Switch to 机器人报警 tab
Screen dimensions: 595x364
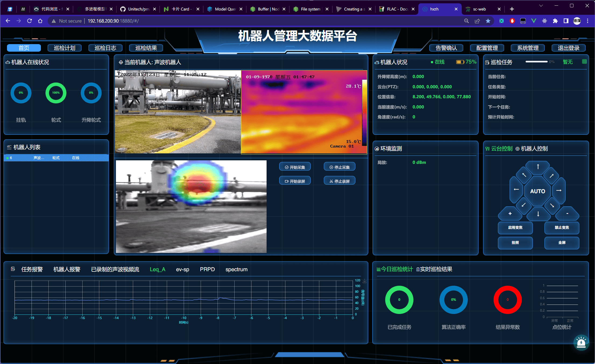pos(67,269)
